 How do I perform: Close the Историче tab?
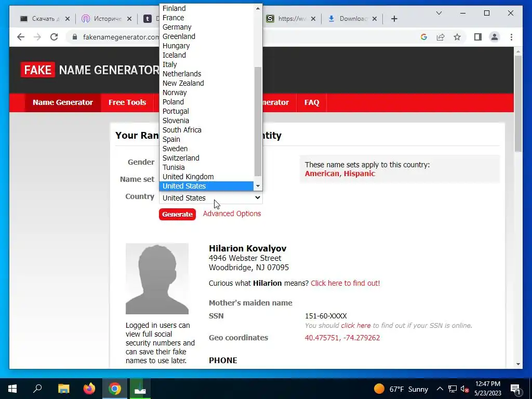pyautogui.click(x=129, y=19)
